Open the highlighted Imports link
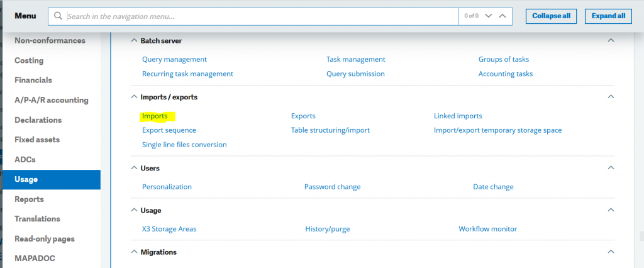 point(155,116)
